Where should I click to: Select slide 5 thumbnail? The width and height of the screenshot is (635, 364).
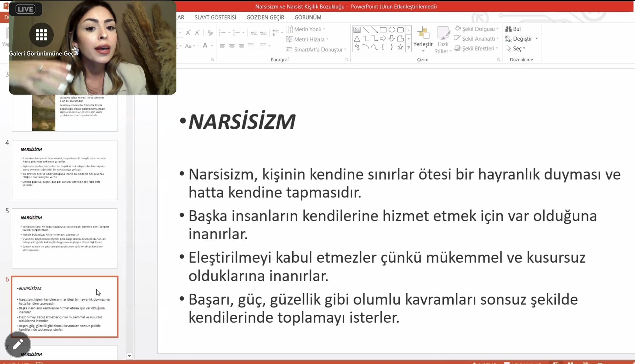pos(64,238)
